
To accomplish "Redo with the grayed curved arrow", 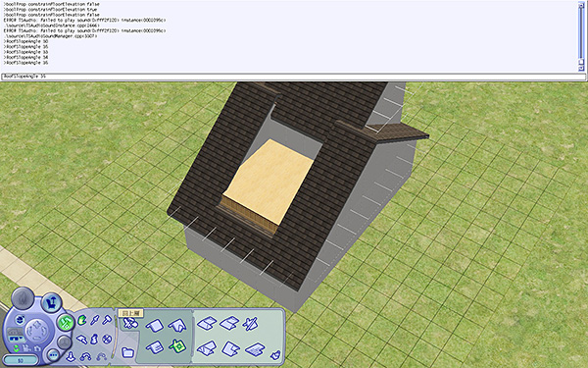I will point(102,356).
